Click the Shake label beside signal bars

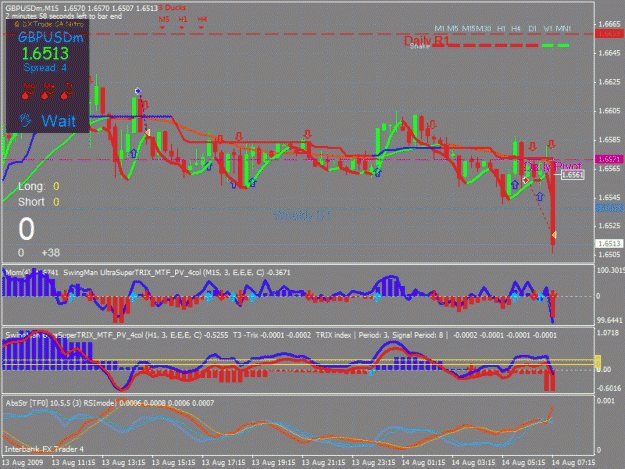pos(419,47)
